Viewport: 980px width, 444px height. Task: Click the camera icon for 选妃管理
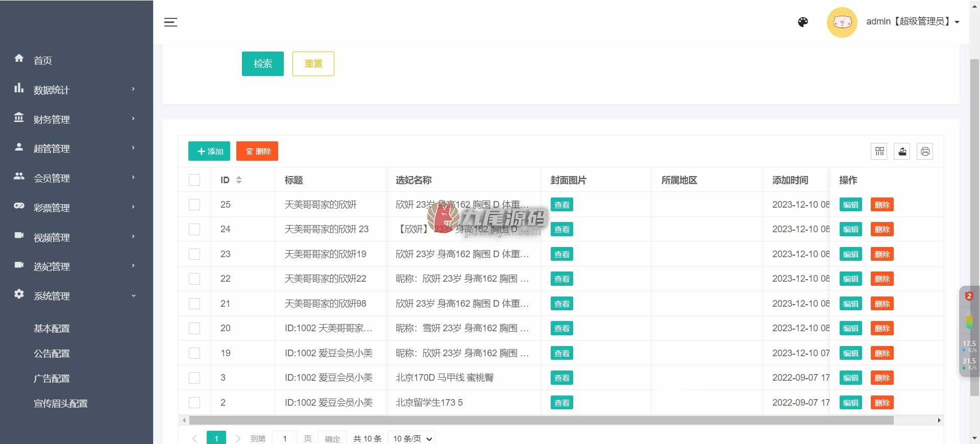[x=19, y=265]
